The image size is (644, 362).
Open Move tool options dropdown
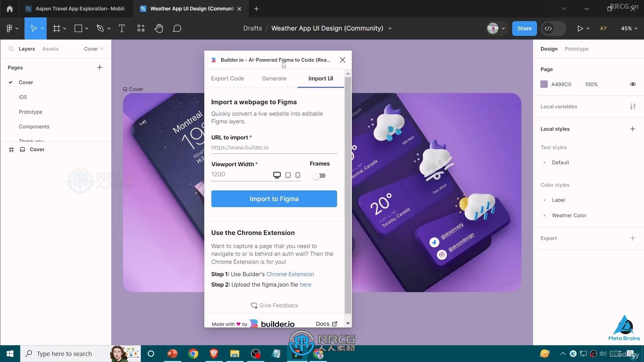pyautogui.click(x=42, y=28)
